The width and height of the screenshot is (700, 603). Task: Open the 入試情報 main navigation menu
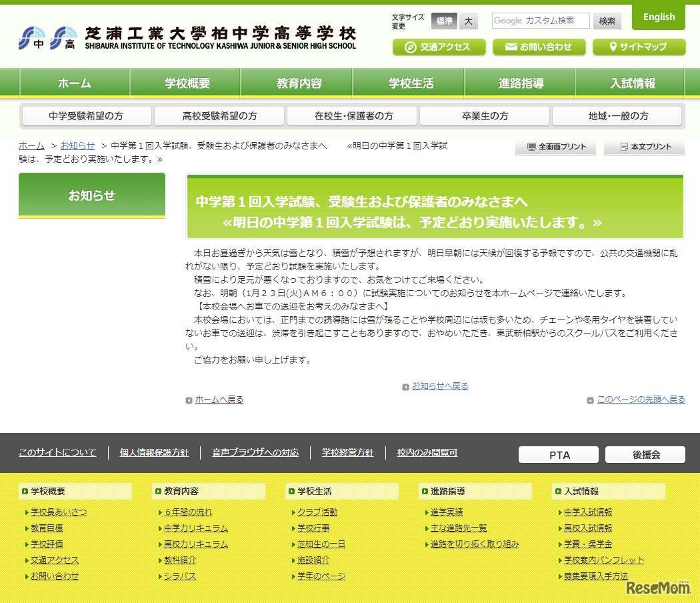pos(632,83)
